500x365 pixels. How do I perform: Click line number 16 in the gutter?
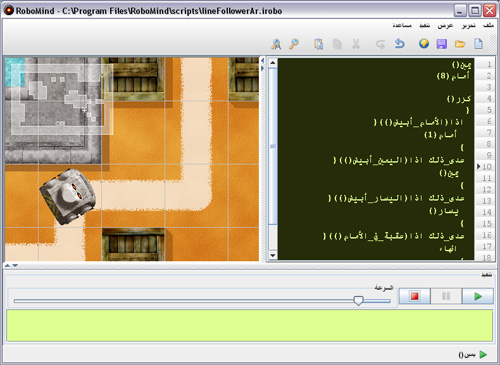487,235
